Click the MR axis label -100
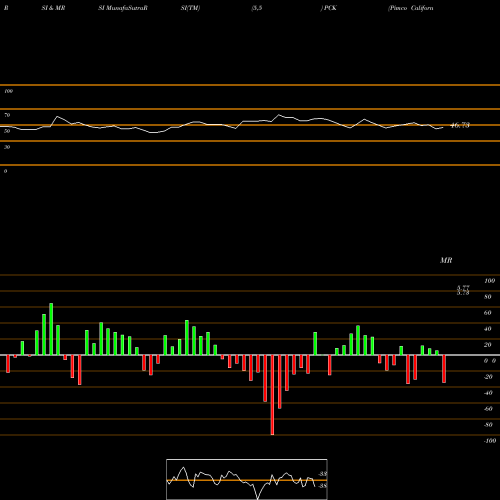 coord(490,441)
